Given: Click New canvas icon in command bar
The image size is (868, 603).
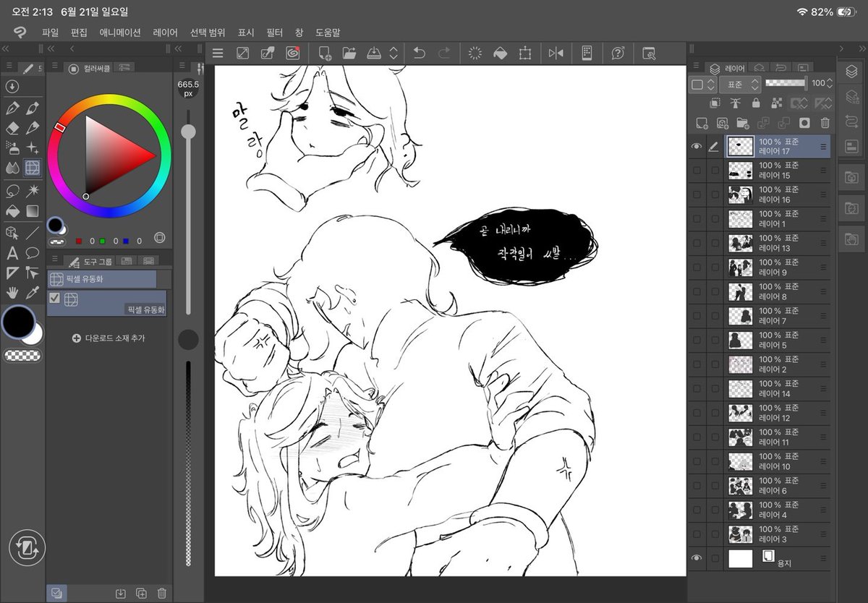Looking at the screenshot, I should click(325, 53).
